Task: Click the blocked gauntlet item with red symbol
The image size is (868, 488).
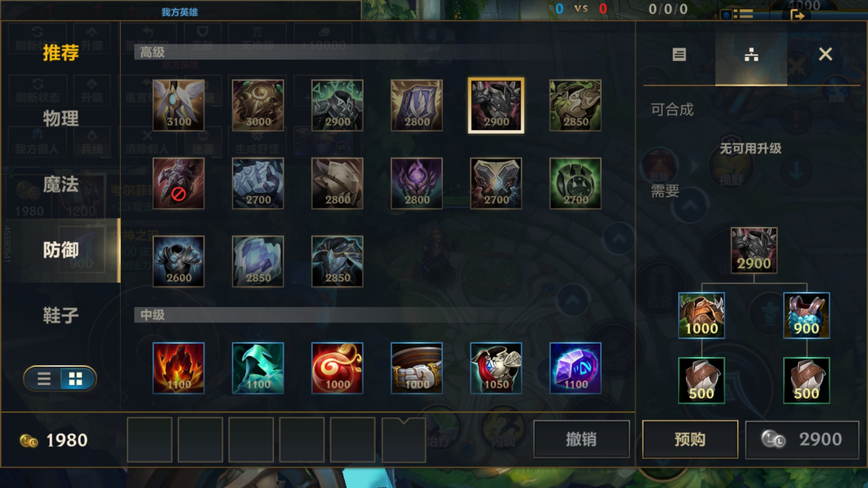Action: (x=179, y=183)
